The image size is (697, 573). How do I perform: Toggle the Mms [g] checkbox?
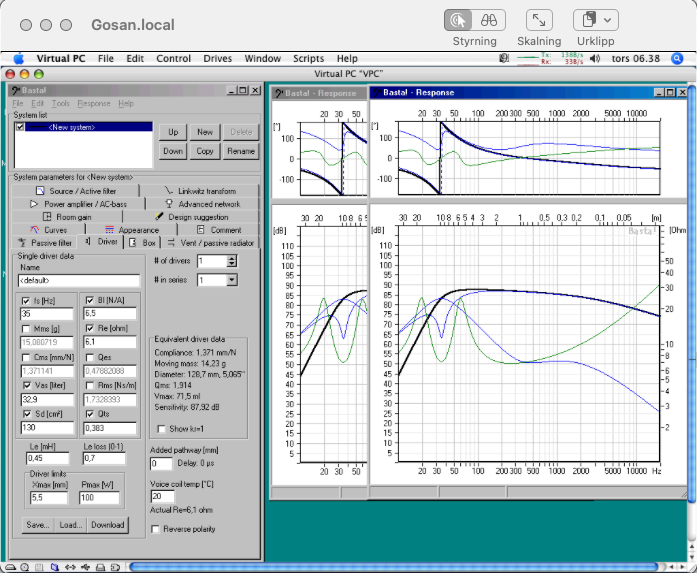(26, 329)
